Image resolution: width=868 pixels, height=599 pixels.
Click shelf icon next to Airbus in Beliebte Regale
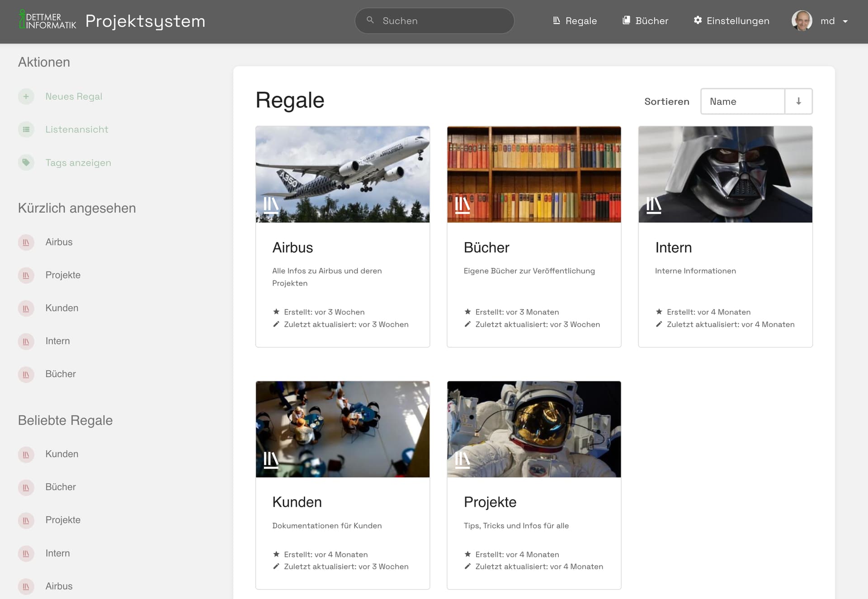(x=26, y=586)
